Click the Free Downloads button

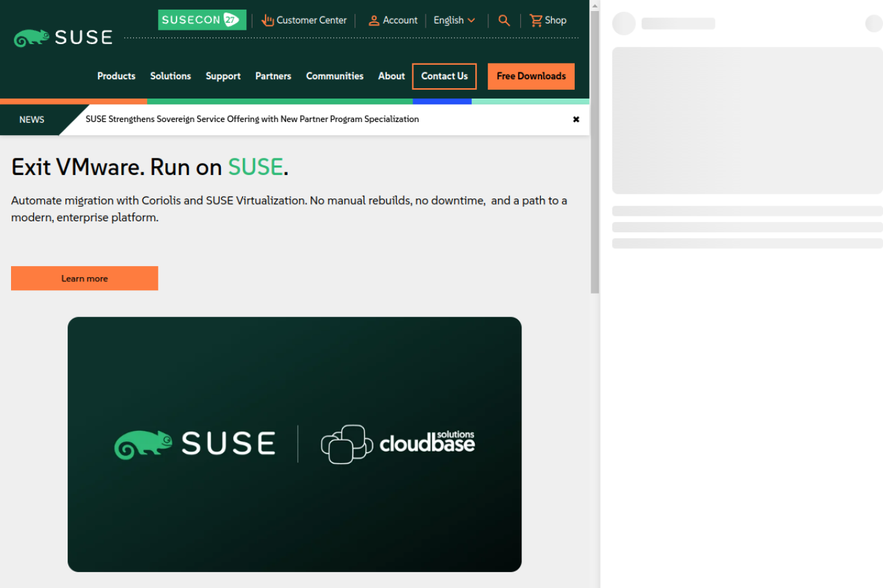pos(531,77)
